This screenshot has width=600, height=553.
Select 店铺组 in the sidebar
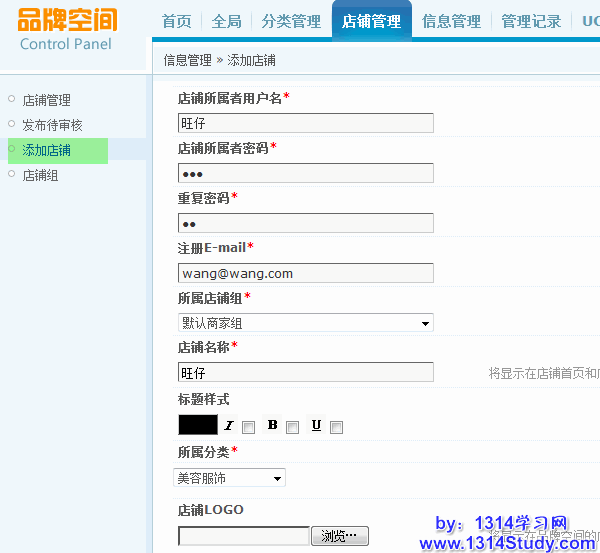click(40, 175)
